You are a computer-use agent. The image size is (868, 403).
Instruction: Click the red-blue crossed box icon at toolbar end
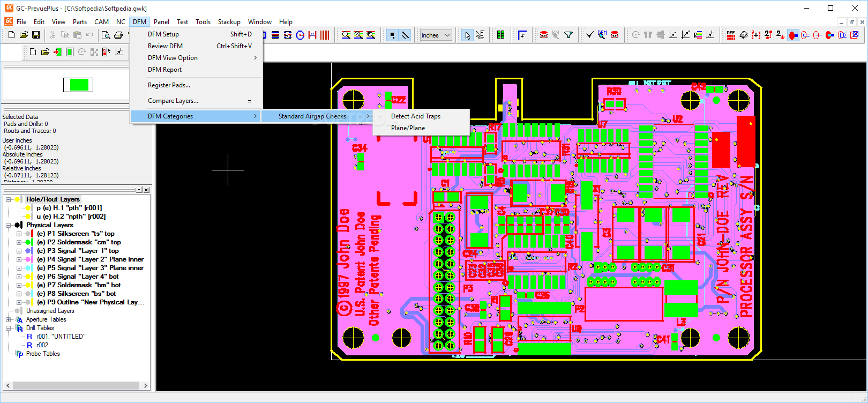pos(855,35)
